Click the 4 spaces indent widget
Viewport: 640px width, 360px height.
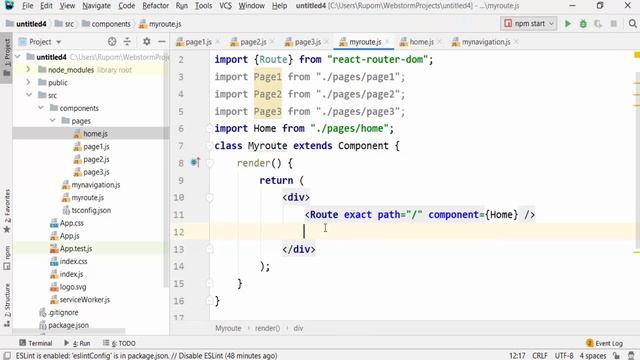tap(593, 356)
